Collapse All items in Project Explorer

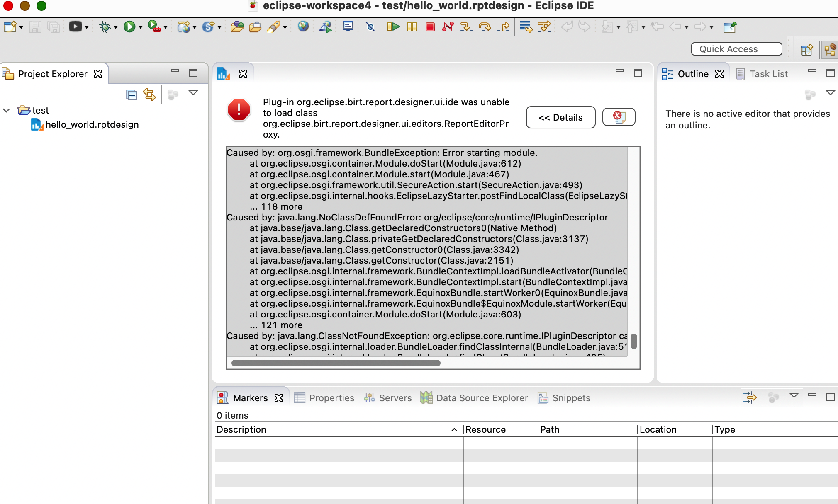click(x=131, y=94)
